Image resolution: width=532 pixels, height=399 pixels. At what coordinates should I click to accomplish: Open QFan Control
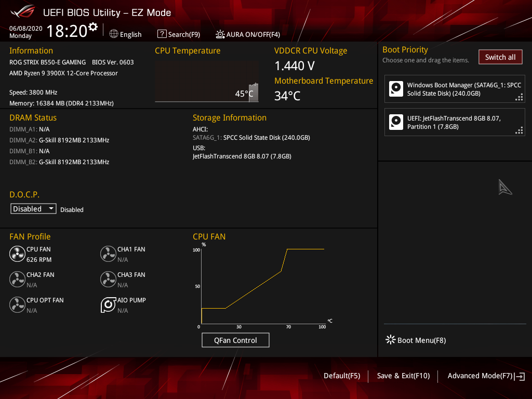235,340
